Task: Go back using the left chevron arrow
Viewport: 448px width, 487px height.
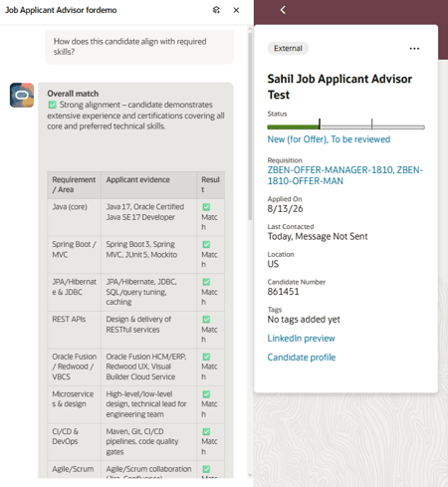Action: [283, 10]
